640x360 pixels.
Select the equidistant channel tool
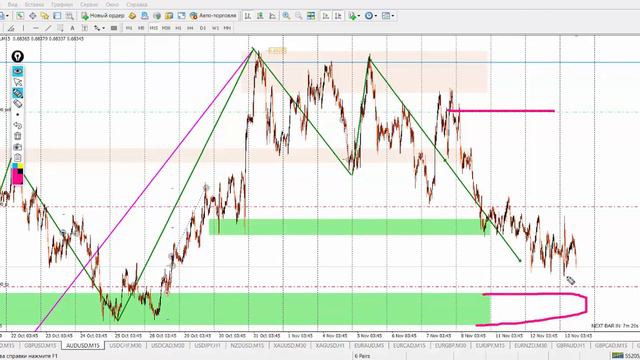coord(60,28)
